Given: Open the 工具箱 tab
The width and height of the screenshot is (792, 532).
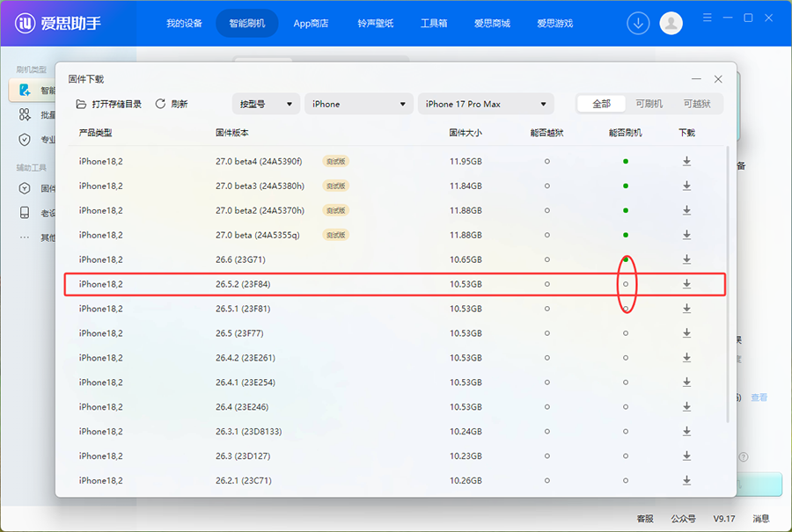Looking at the screenshot, I should click(433, 23).
